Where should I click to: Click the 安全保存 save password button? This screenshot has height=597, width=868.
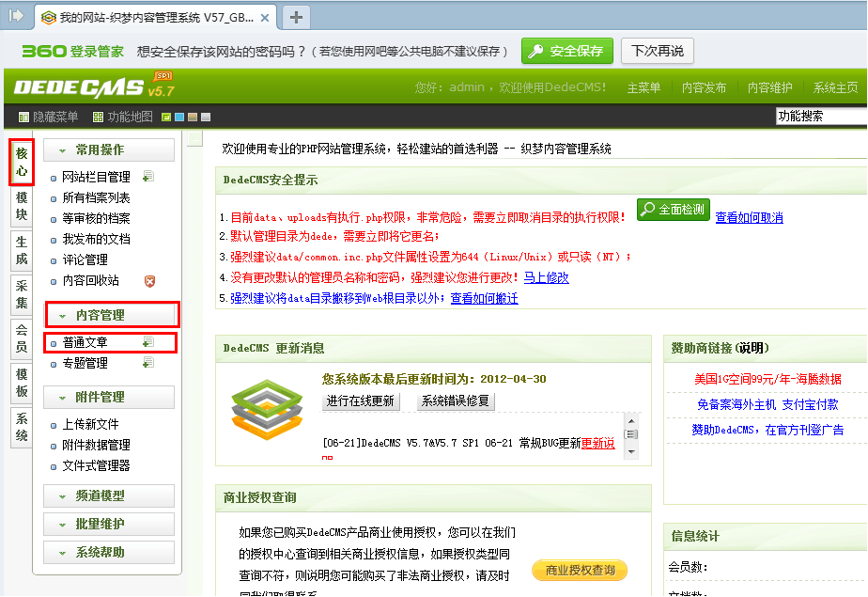point(566,52)
